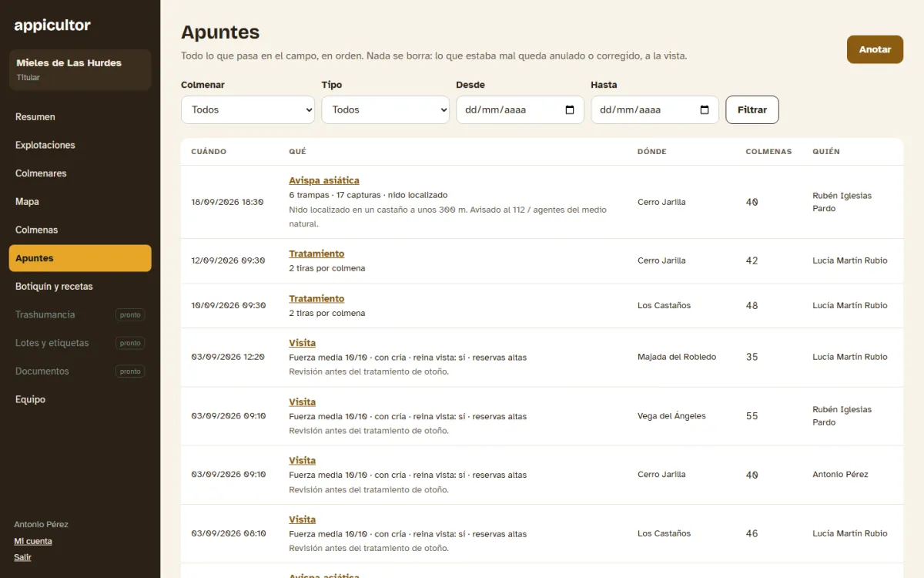Open Tratamiento entry dated 12/09/2026

coord(316,254)
